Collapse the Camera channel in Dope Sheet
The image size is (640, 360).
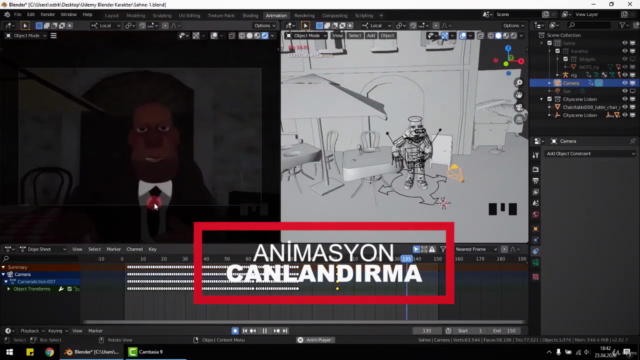(x=3, y=275)
